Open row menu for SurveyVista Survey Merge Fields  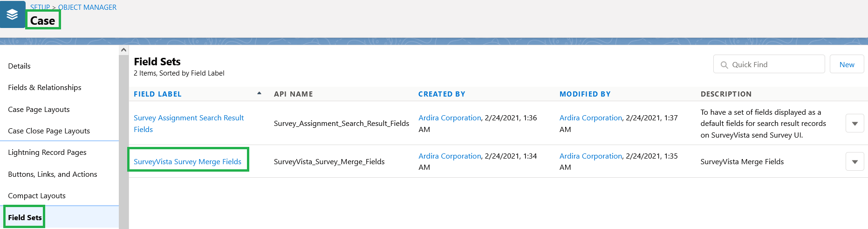(x=854, y=162)
